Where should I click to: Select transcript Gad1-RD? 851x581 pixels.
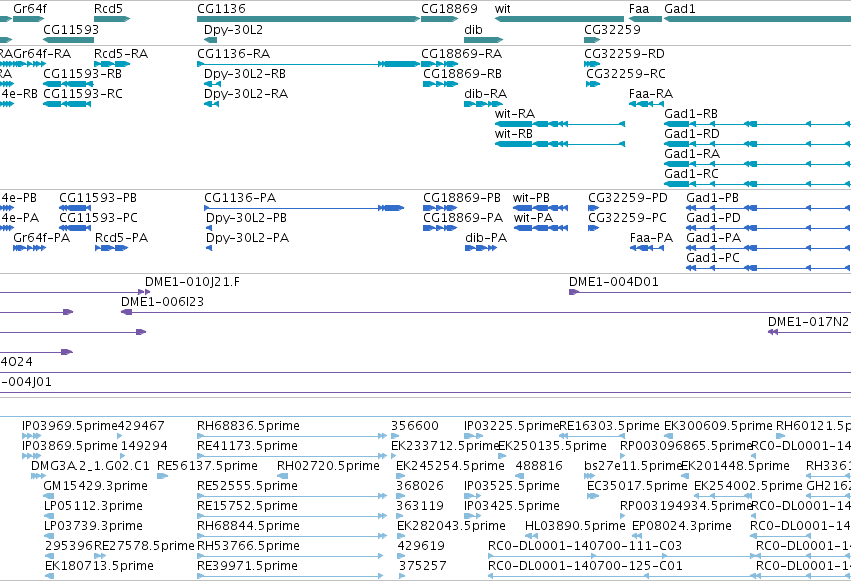coord(692,134)
